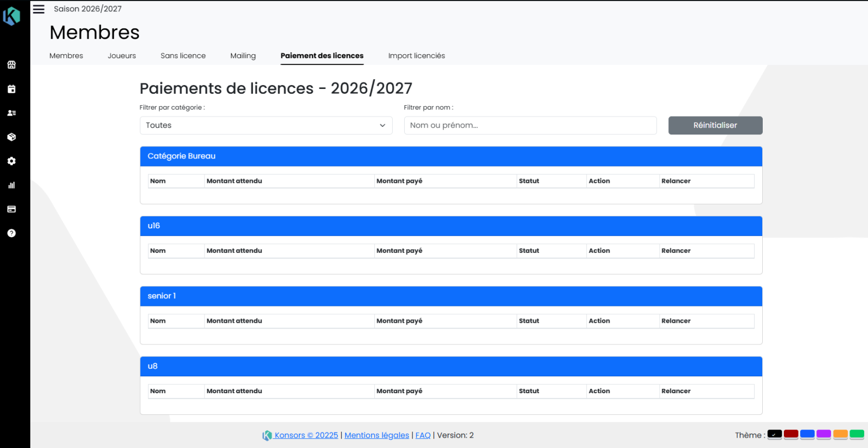868x448 pixels.
Task: Click the Saison 2026/2027 label
Action: (x=88, y=9)
